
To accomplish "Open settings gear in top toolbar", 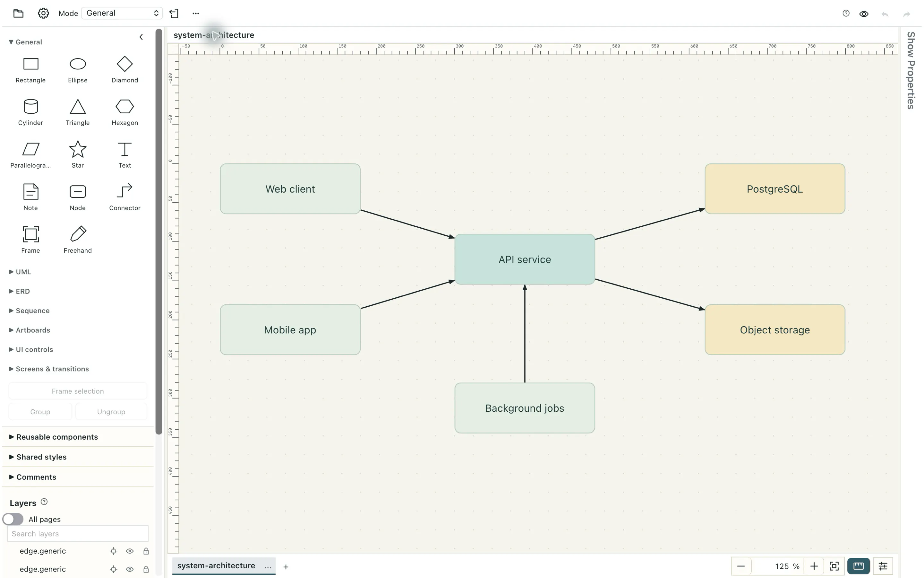I will pyautogui.click(x=43, y=13).
